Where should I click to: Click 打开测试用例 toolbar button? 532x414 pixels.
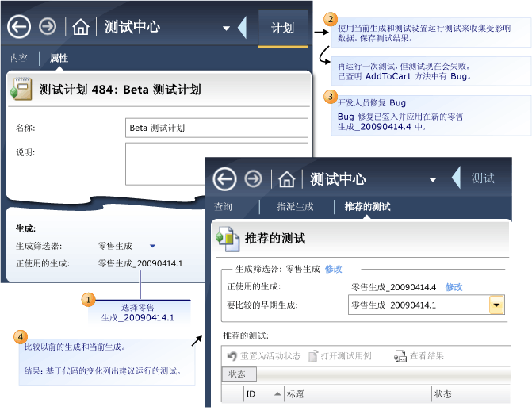[340, 356]
